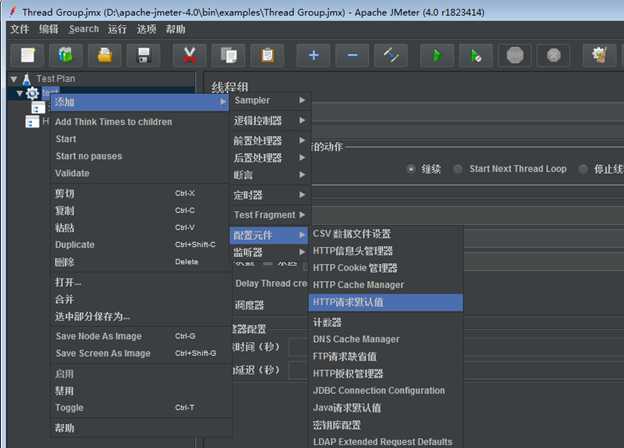
Task: Expand the 逻辑控制器 submenu
Action: pyautogui.click(x=270, y=120)
